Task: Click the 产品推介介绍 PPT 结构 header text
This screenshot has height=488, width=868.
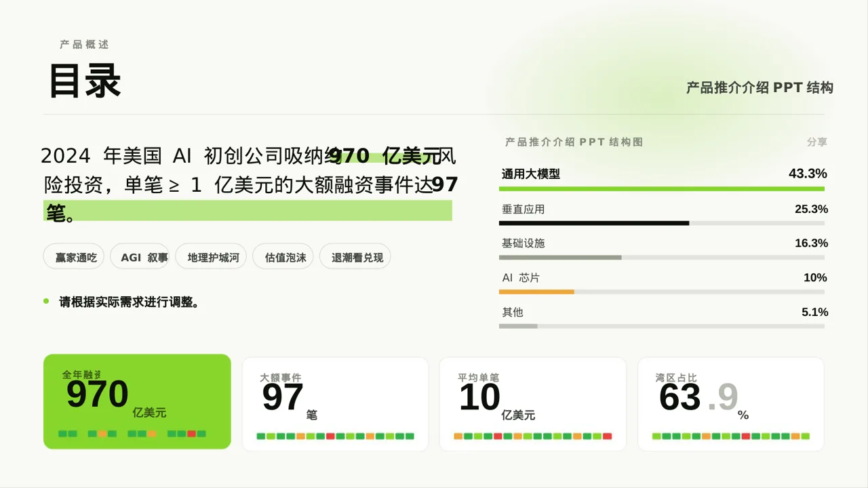Action: pyautogui.click(x=759, y=87)
